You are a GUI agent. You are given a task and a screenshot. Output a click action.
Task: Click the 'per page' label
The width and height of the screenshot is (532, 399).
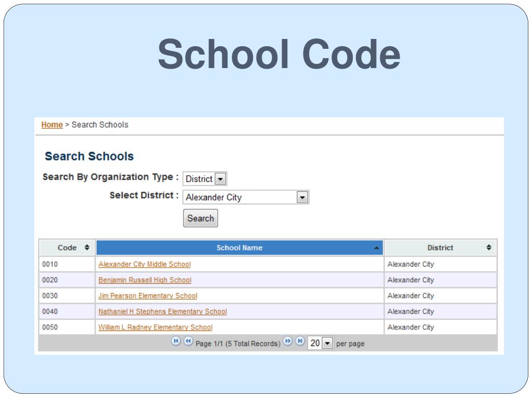(350, 344)
